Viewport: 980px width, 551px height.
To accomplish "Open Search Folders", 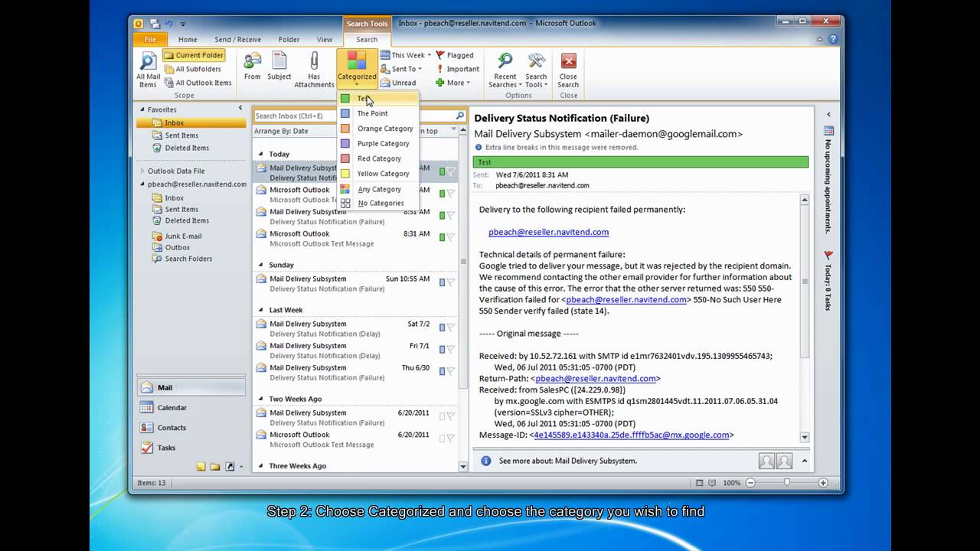I will point(188,259).
